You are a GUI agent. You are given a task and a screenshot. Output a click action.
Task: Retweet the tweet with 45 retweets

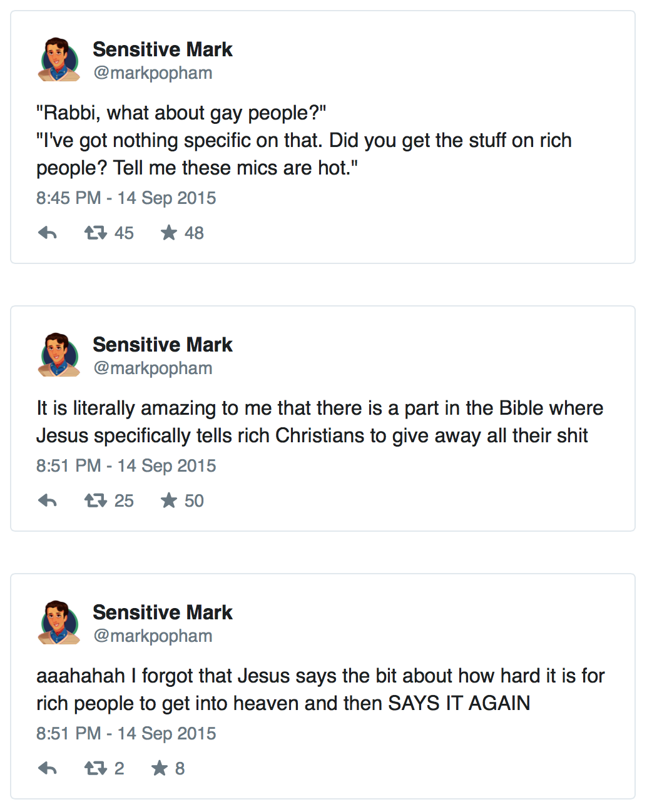click(x=96, y=233)
